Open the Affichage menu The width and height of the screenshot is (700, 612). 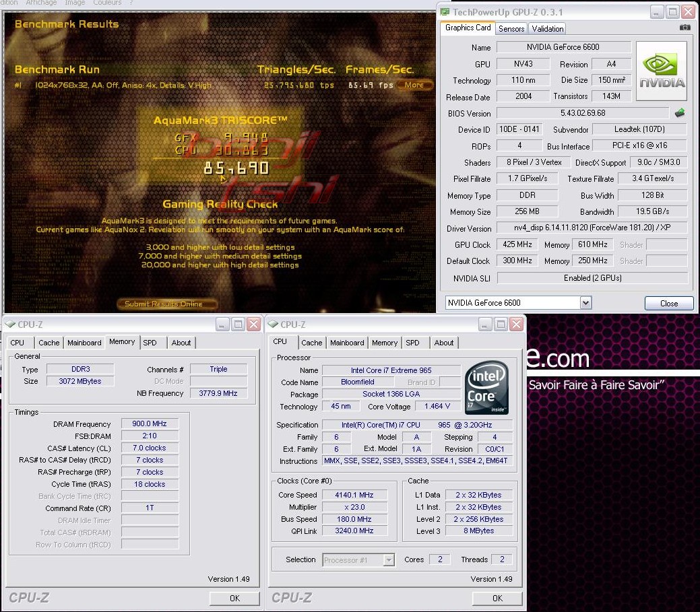click(x=41, y=3)
